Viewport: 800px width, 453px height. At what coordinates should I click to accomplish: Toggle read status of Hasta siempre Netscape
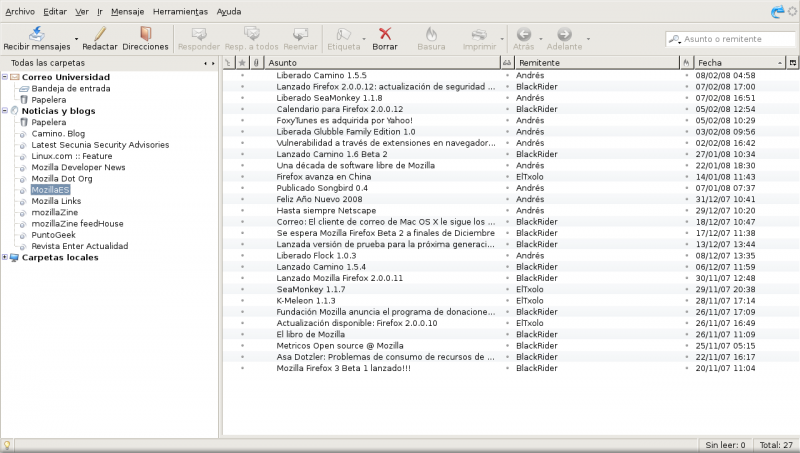(507, 210)
